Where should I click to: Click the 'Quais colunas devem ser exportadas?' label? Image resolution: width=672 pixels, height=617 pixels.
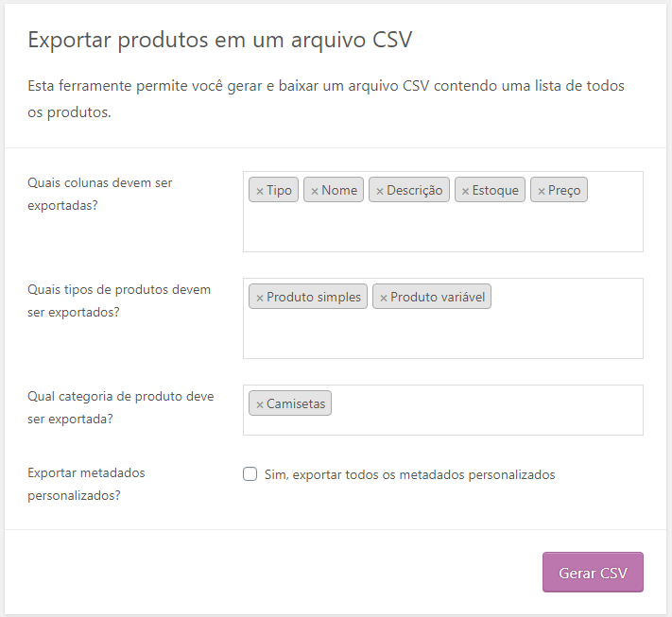(x=100, y=192)
